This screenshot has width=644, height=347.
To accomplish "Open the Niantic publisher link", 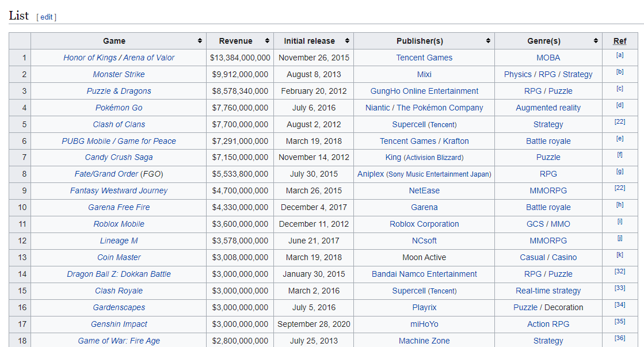I will [378, 108].
